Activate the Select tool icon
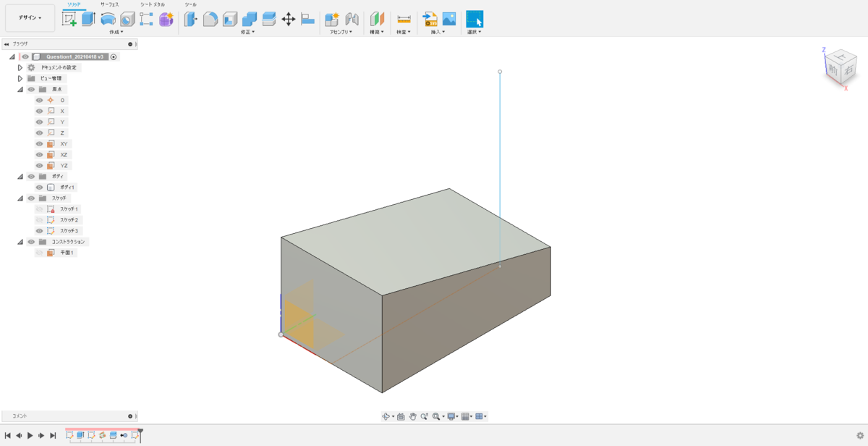 point(475,20)
